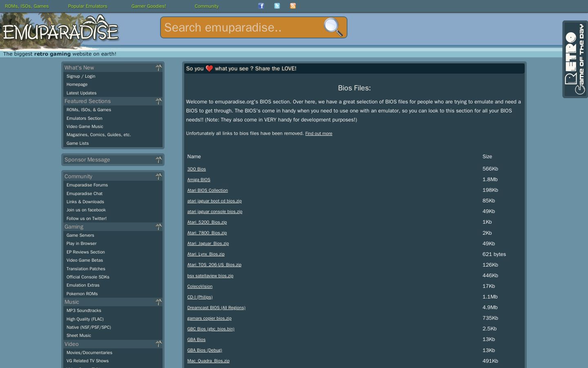Open the Facebook icon in top bar
The height and width of the screenshot is (368, 588).
click(261, 6)
